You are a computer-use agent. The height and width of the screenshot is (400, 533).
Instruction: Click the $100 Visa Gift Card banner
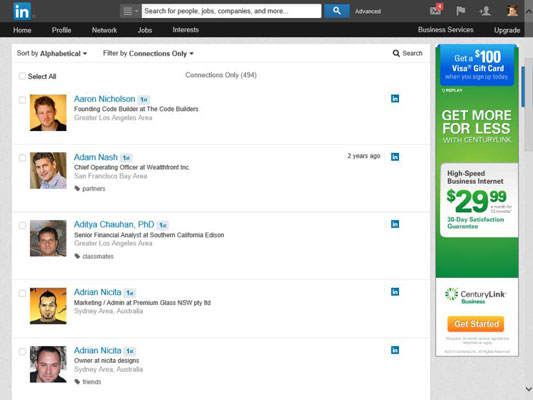(477, 65)
